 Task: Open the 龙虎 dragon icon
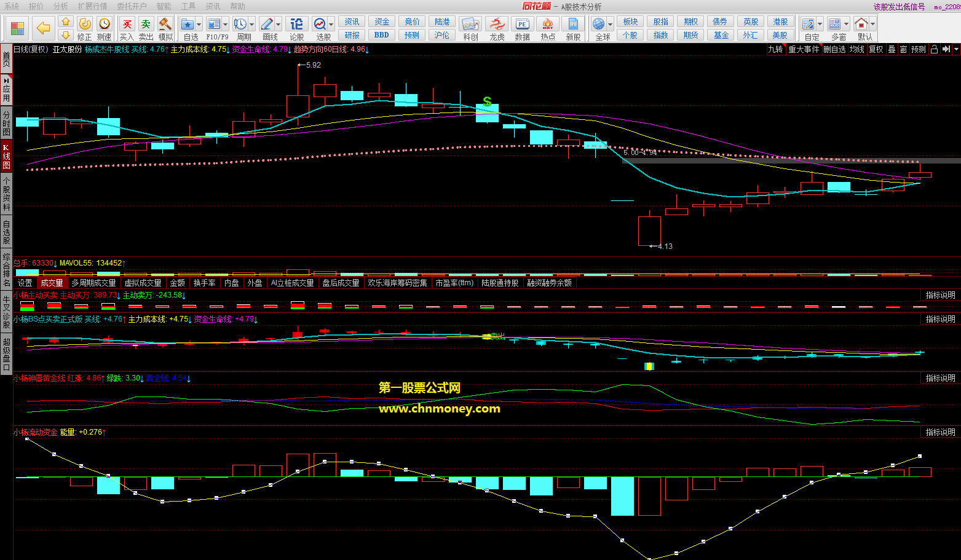coord(496,24)
